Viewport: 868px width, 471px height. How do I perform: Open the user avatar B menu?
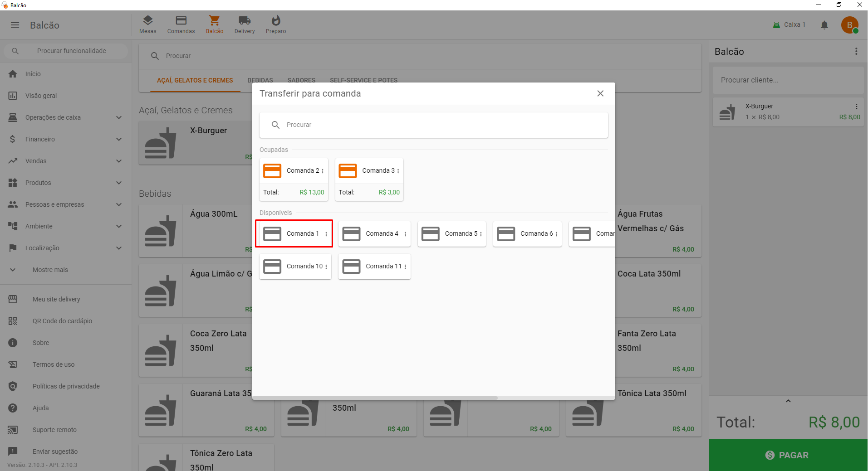849,25
